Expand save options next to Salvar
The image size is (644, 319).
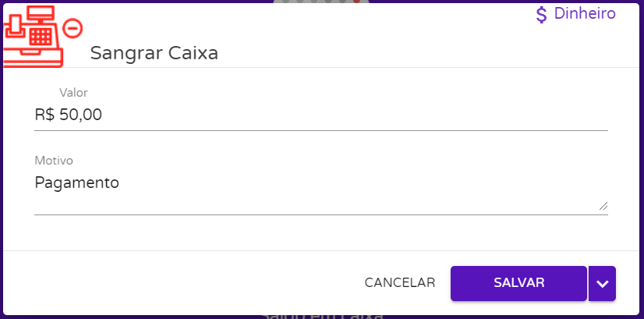pyautogui.click(x=602, y=283)
